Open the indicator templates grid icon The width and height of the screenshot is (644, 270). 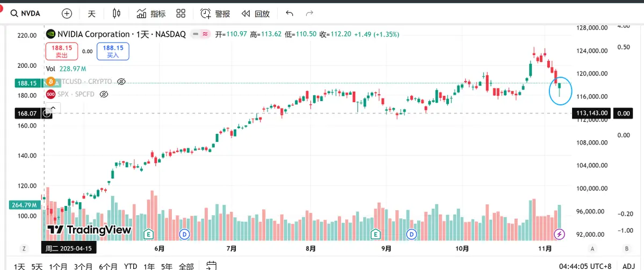pyautogui.click(x=180, y=13)
